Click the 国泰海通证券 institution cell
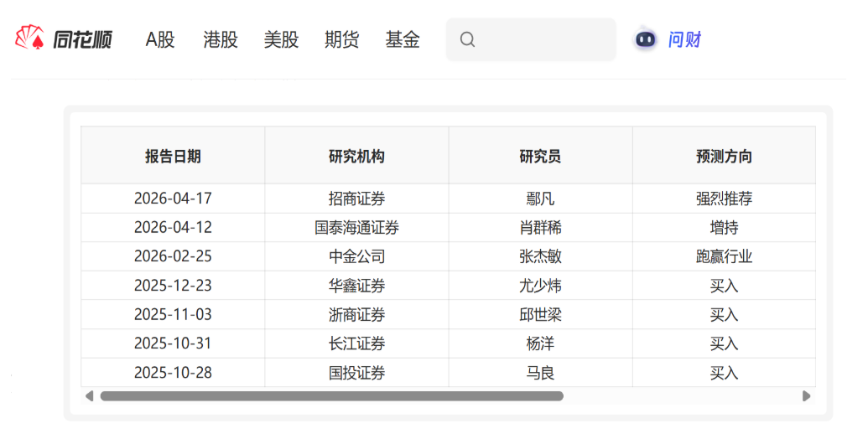This screenshot has width=868, height=444. 356,228
